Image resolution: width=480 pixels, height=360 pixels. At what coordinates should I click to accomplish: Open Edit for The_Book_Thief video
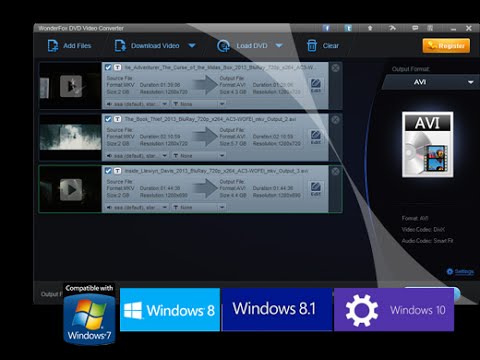[x=316, y=137]
